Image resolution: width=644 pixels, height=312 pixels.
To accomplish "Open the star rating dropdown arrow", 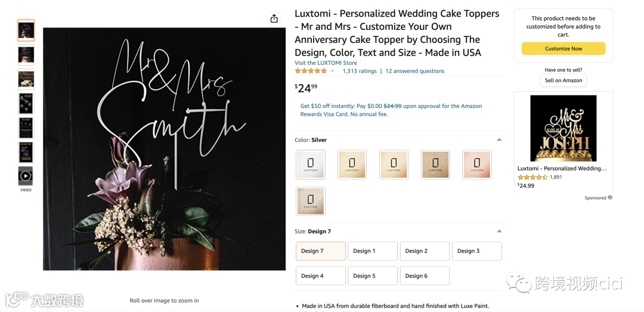I will [332, 71].
